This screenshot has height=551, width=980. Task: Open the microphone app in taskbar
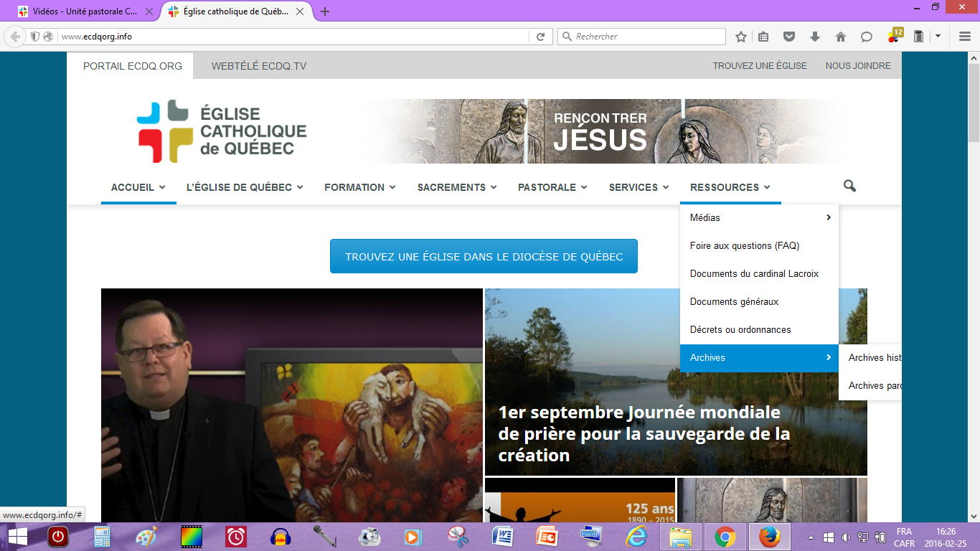[324, 537]
